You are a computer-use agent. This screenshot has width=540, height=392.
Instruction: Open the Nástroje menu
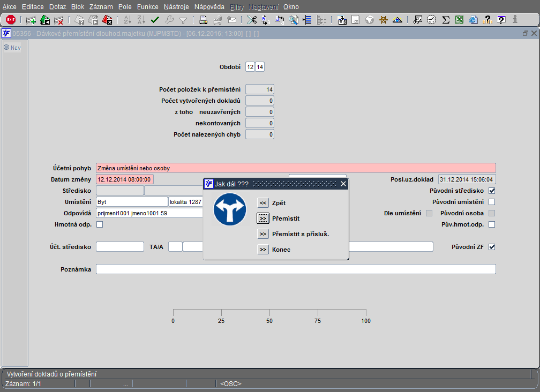coord(176,7)
